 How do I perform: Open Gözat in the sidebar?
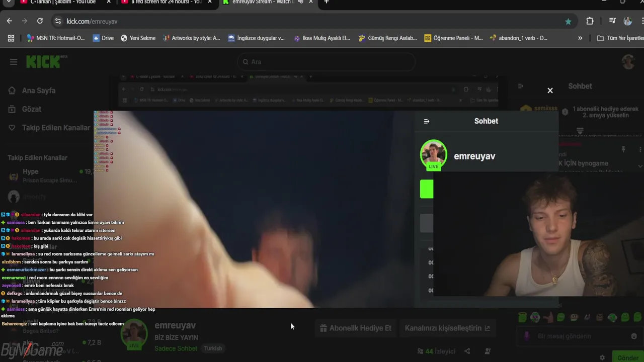coord(25,109)
